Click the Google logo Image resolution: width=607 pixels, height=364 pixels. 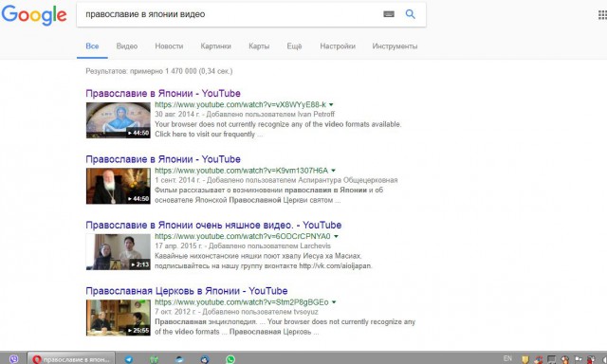(x=34, y=15)
